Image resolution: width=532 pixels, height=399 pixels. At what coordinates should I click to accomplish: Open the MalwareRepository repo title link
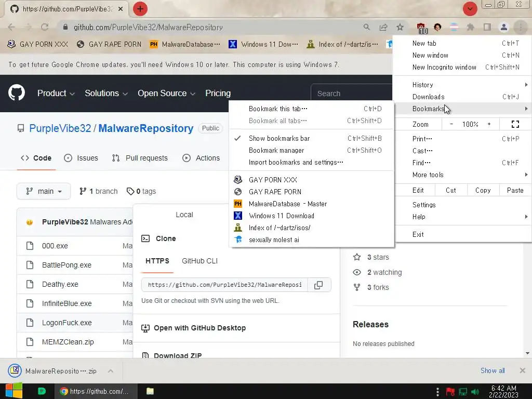[146, 128]
